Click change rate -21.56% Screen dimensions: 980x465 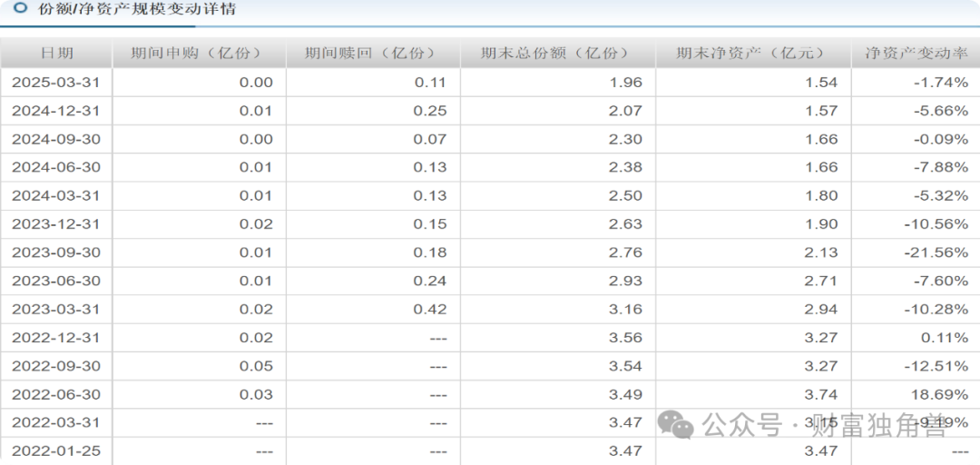tap(936, 252)
